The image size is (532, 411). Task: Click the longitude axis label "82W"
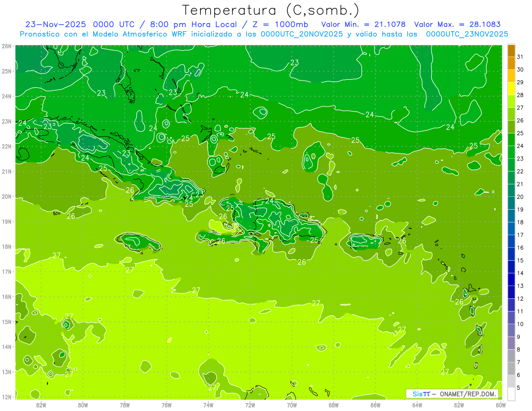(x=41, y=405)
